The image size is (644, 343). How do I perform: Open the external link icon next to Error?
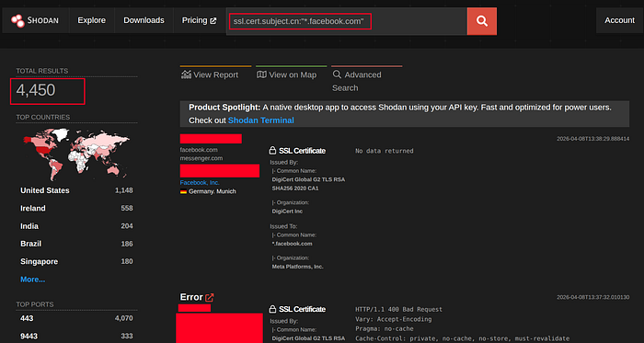210,297
